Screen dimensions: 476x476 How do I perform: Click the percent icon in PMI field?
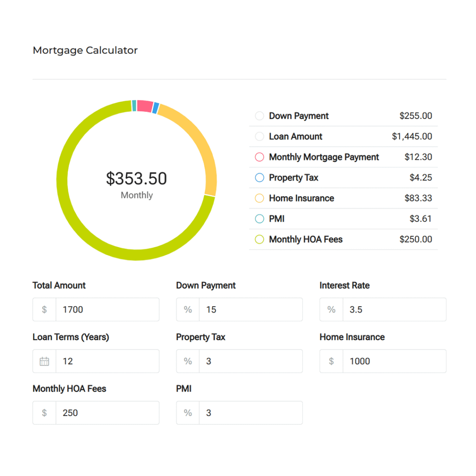coord(188,413)
